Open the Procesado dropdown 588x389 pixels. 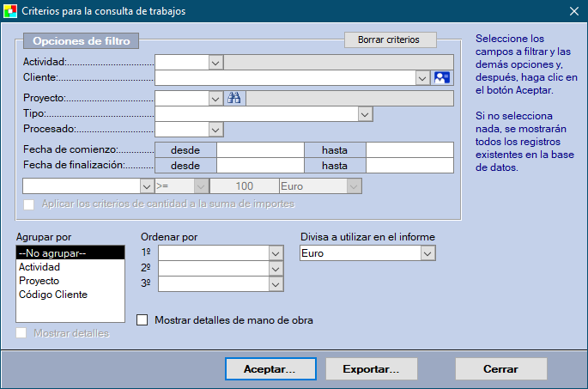tap(215, 129)
